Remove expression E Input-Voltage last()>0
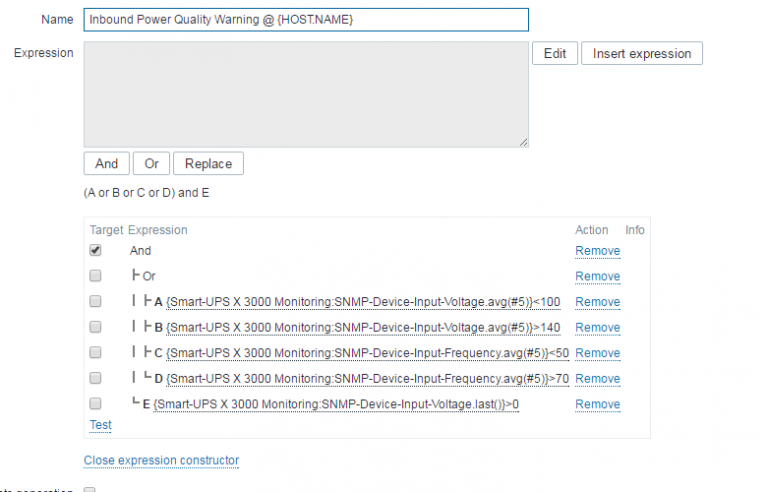This screenshot has height=492, width=768. (x=598, y=404)
